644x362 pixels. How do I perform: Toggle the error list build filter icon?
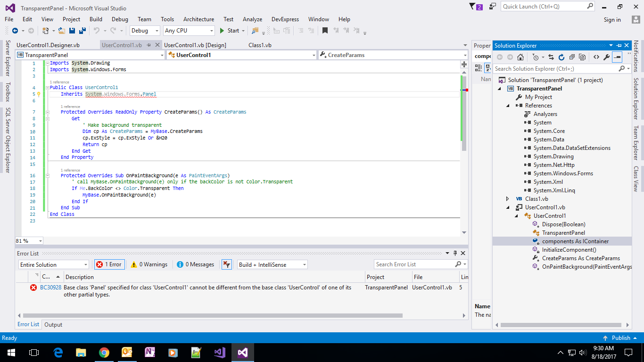tap(227, 264)
